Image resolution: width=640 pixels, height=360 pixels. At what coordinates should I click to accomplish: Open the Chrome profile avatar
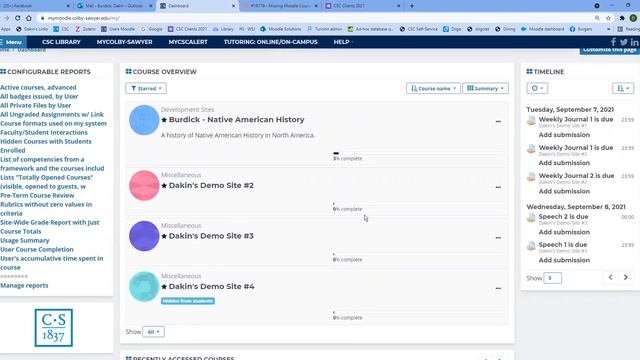(633, 18)
